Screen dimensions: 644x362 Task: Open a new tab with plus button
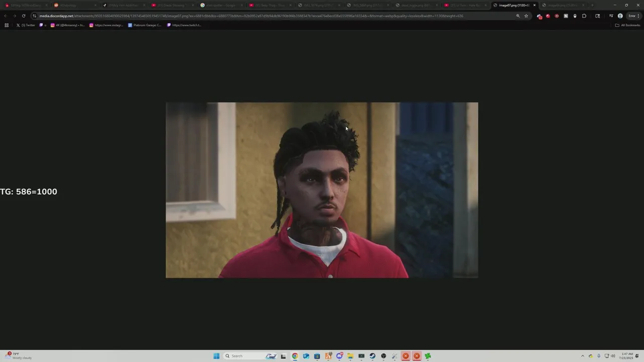pyautogui.click(x=592, y=5)
